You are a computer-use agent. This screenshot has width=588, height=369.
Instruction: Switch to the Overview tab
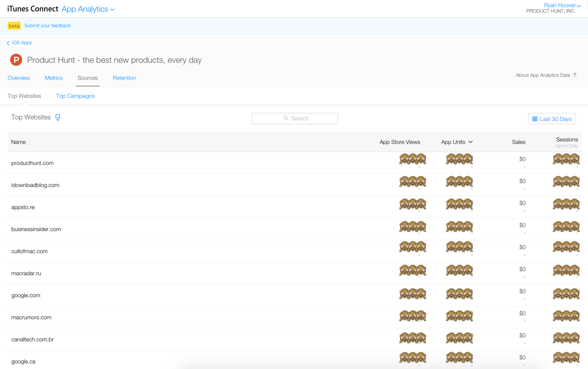(19, 78)
